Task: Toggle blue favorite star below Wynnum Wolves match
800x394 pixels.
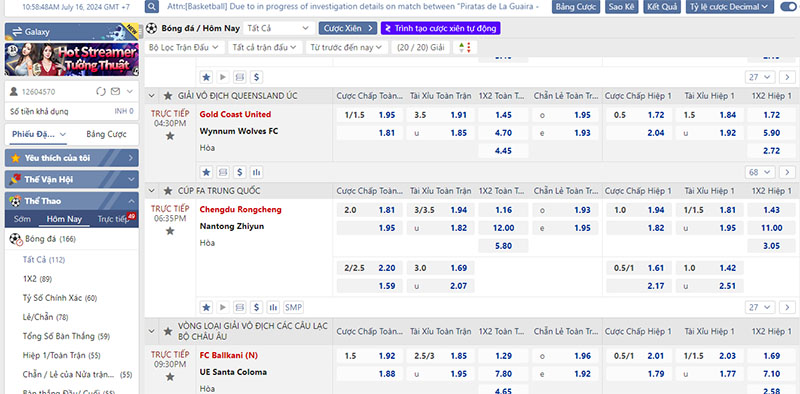Action: coord(206,173)
